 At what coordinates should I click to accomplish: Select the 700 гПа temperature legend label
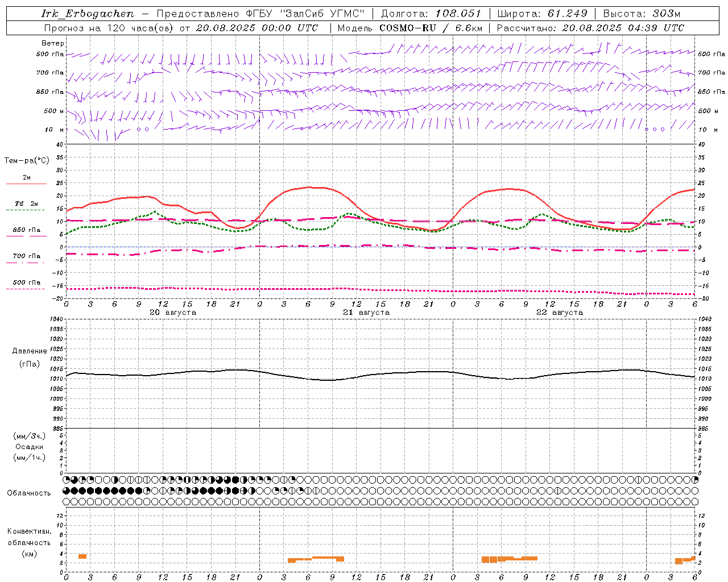[26, 256]
